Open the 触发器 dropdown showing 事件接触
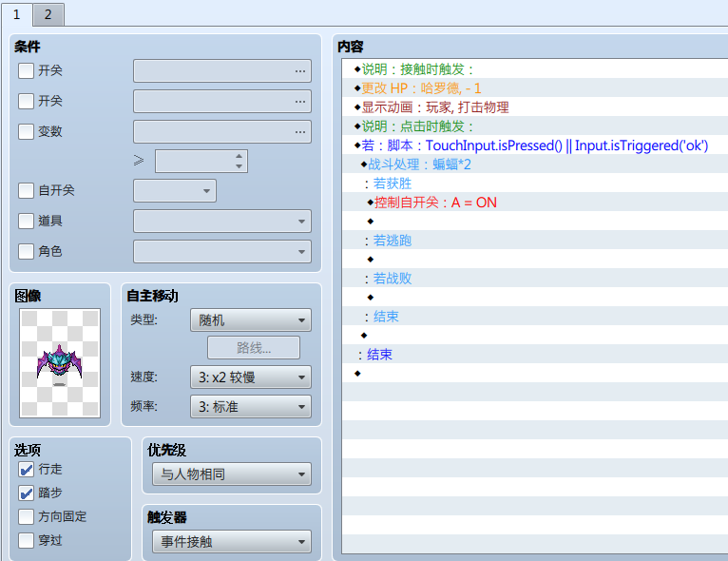728x561 pixels. pos(232,541)
